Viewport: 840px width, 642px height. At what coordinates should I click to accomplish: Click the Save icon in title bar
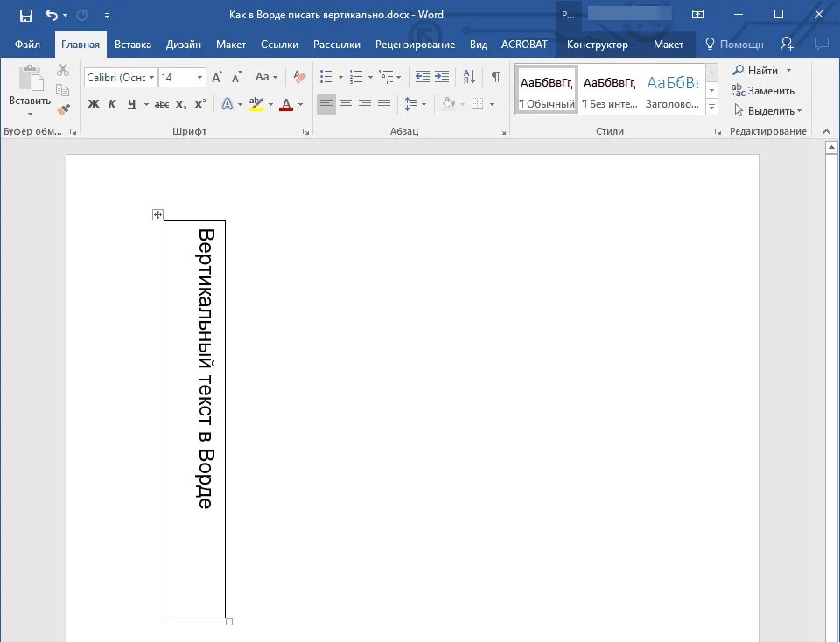coord(25,15)
